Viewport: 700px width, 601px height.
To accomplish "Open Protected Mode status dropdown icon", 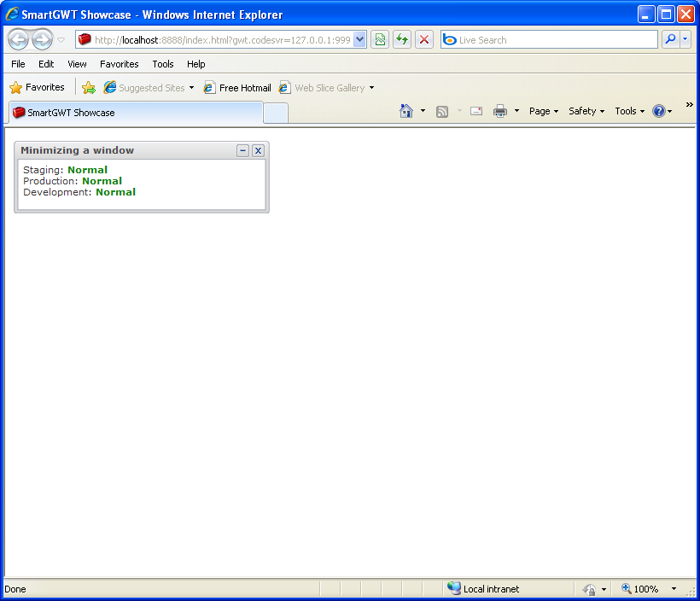I will coord(595,589).
